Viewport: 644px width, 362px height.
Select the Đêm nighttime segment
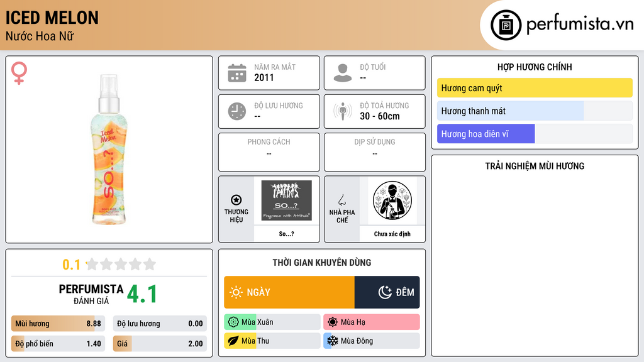pyautogui.click(x=387, y=292)
